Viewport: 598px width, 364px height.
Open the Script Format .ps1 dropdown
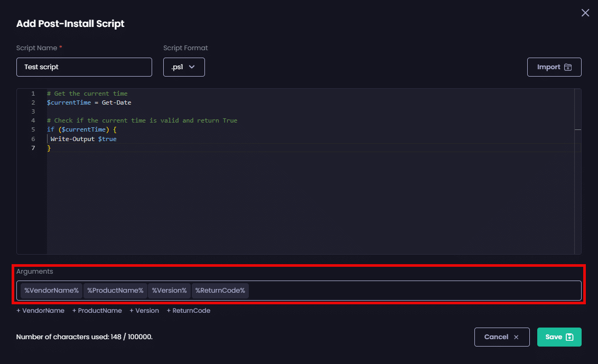click(184, 67)
